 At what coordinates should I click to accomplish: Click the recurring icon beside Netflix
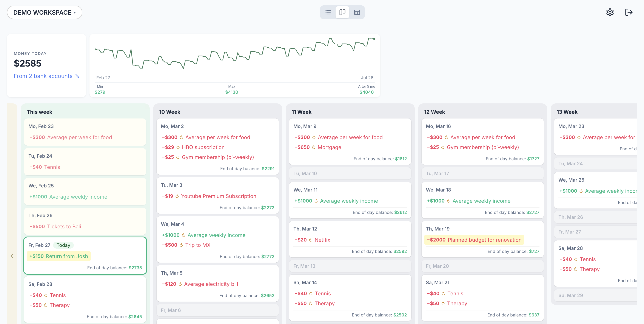coord(311,240)
